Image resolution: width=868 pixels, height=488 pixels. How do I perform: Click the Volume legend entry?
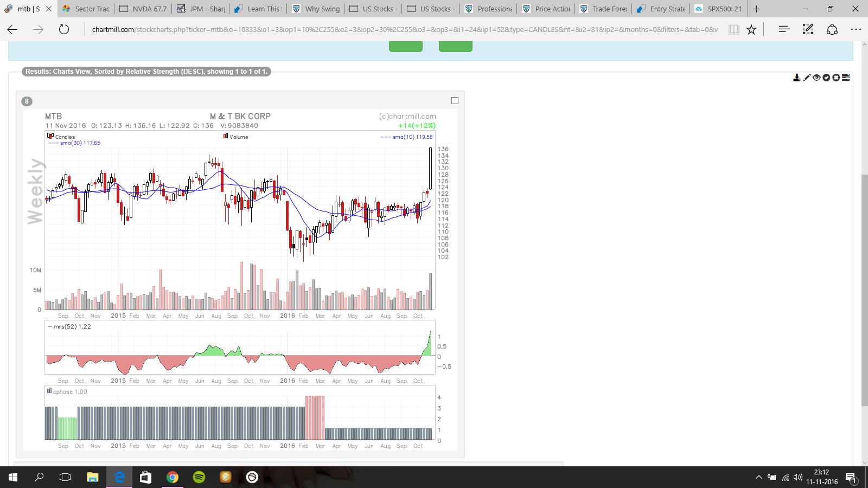(x=236, y=137)
